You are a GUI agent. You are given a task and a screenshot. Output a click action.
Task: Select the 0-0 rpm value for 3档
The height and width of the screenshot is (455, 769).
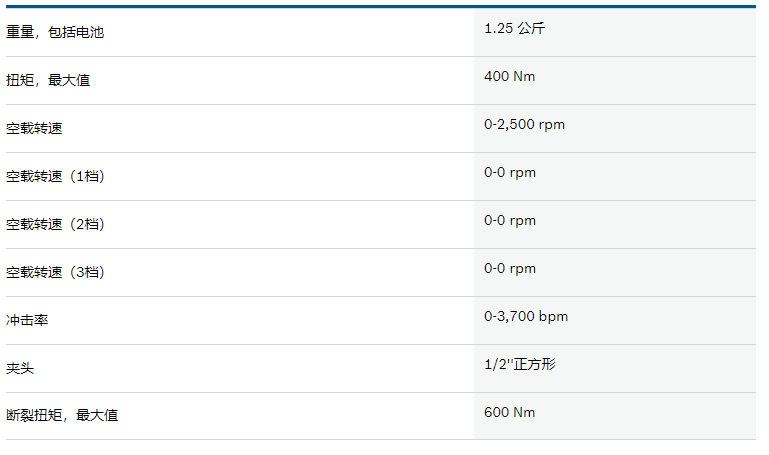(x=510, y=269)
